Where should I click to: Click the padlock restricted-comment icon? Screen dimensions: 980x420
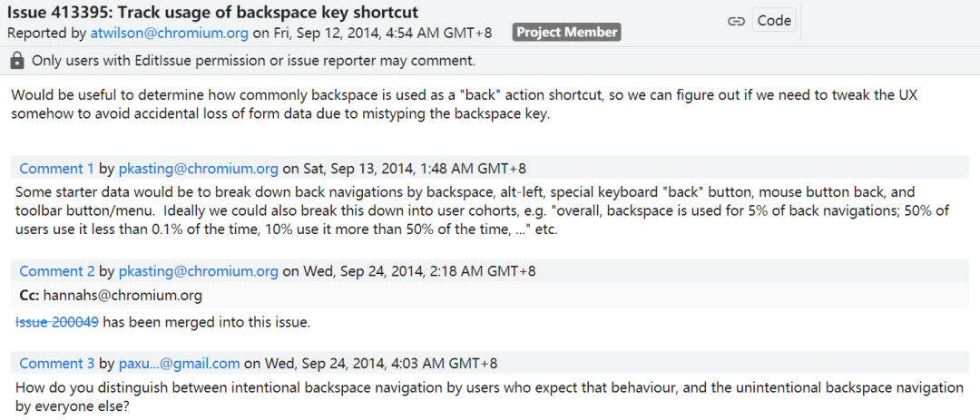(x=17, y=61)
